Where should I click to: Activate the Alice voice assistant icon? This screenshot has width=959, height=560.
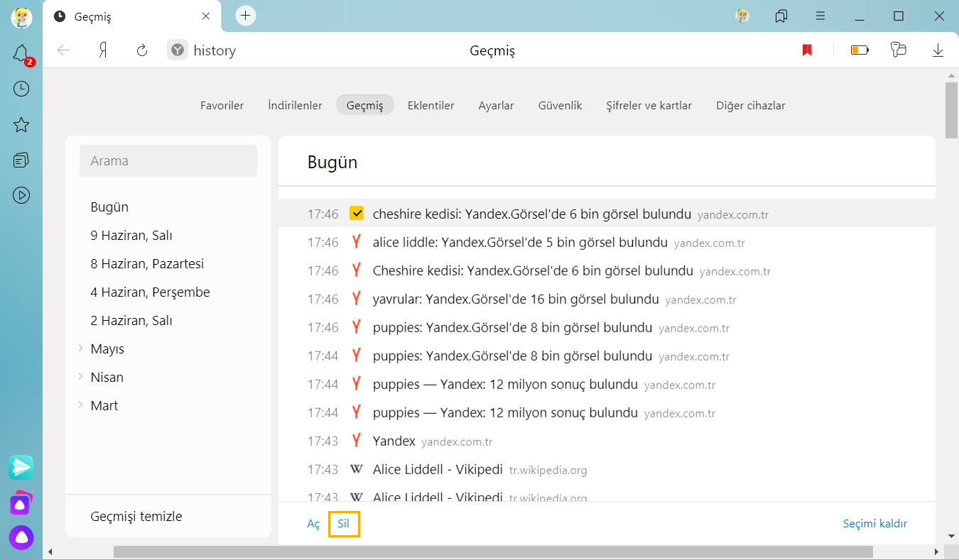[x=21, y=537]
